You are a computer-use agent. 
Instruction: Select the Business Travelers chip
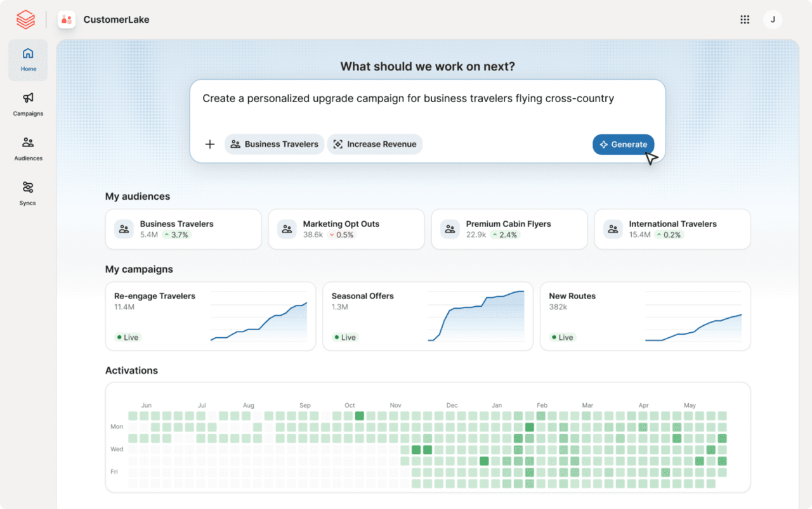pyautogui.click(x=275, y=144)
